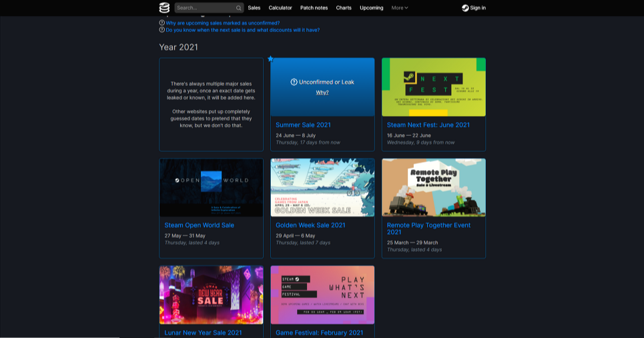The width and height of the screenshot is (644, 338).
Task: Click the 'Other websites put up completely guessed' paragraph
Action: (211, 119)
